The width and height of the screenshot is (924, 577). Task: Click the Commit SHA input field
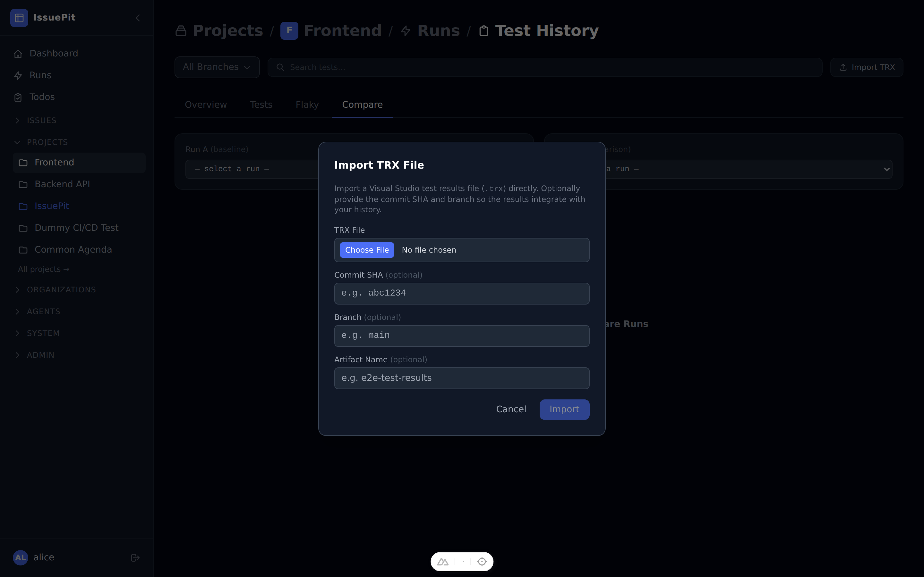(x=462, y=293)
